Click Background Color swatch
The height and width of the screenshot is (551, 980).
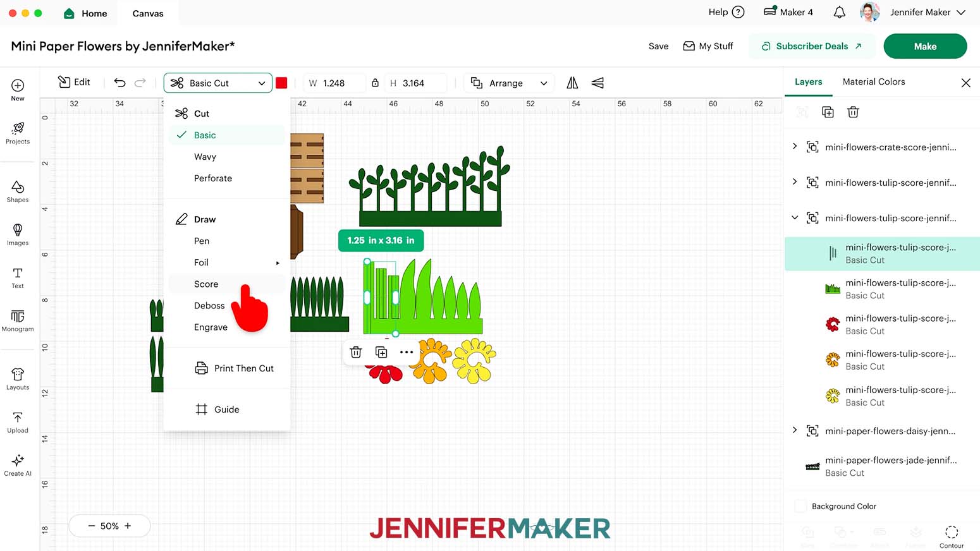pos(800,506)
